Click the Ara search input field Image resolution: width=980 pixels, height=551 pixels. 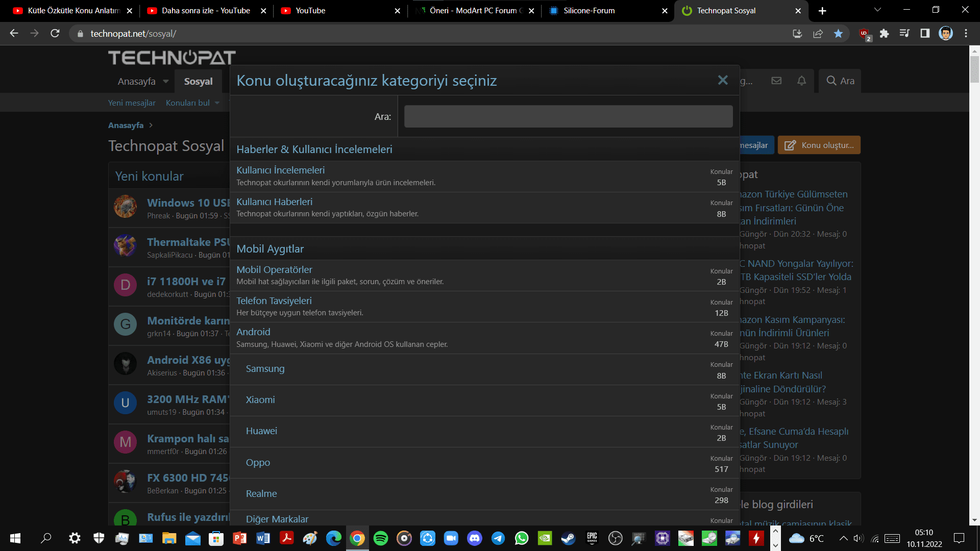pos(568,116)
